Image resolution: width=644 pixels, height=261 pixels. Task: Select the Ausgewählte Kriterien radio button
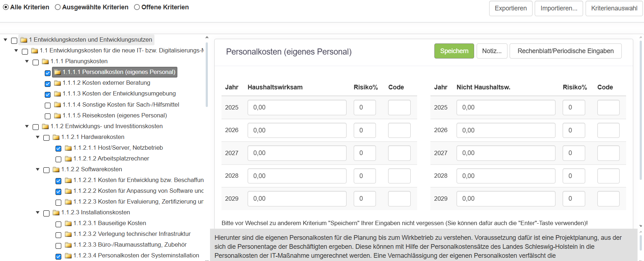[58, 7]
